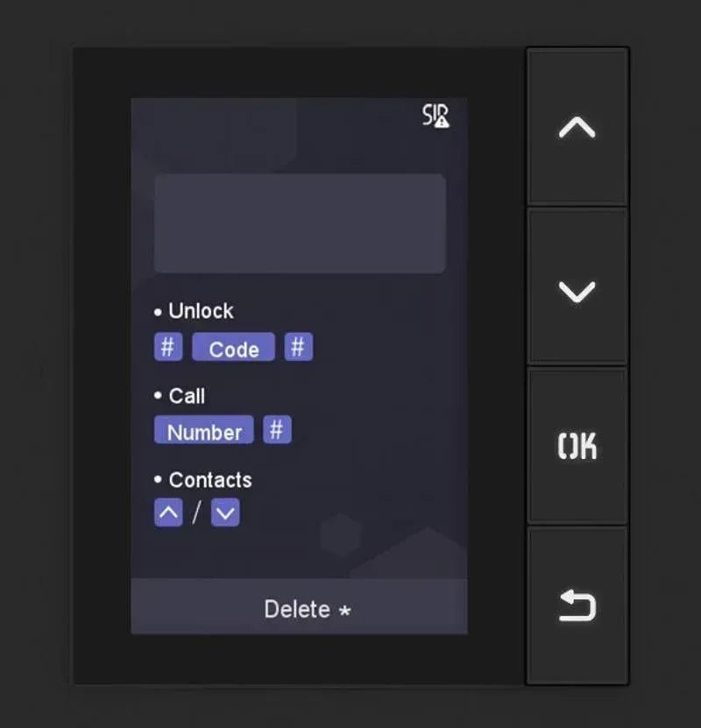Tap the first # before Code
This screenshot has width=701, height=728.
pos(168,347)
